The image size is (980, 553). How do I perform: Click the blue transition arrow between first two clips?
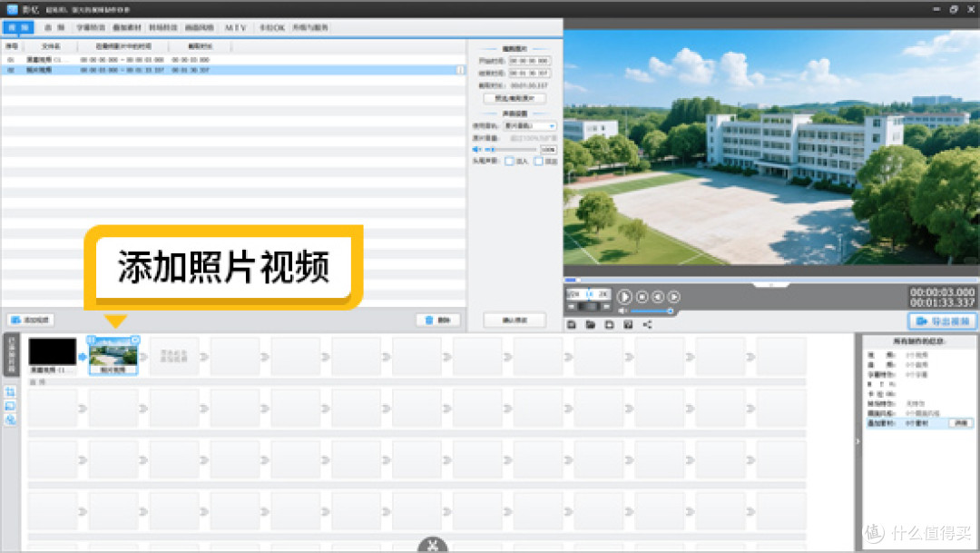coord(83,357)
